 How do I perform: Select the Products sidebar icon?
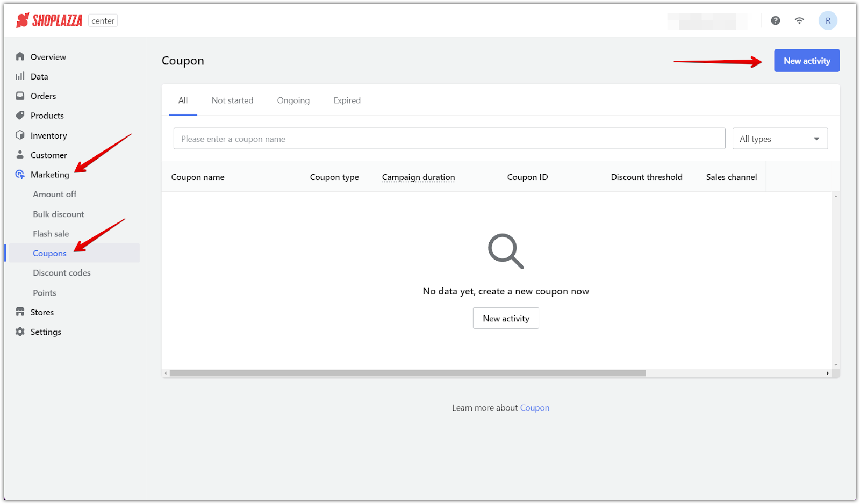[20, 115]
